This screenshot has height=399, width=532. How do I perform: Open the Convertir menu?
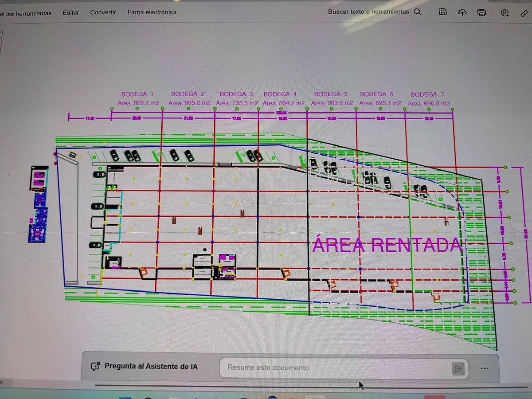click(103, 12)
